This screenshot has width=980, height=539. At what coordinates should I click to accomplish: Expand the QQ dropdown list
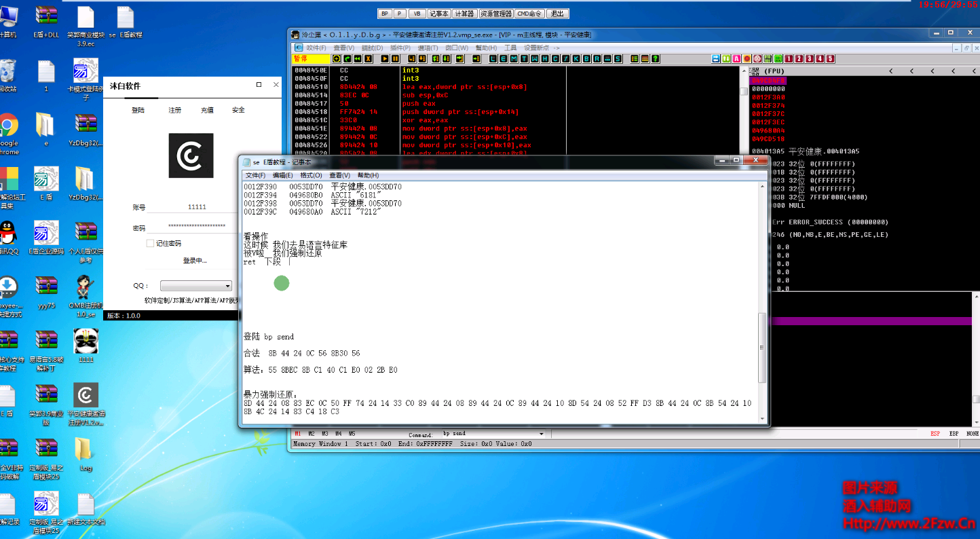pos(227,286)
